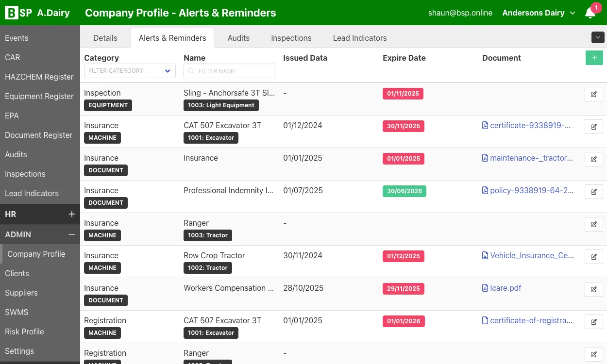
Task: Click the 1002: Tractor tag
Action: coord(208,267)
